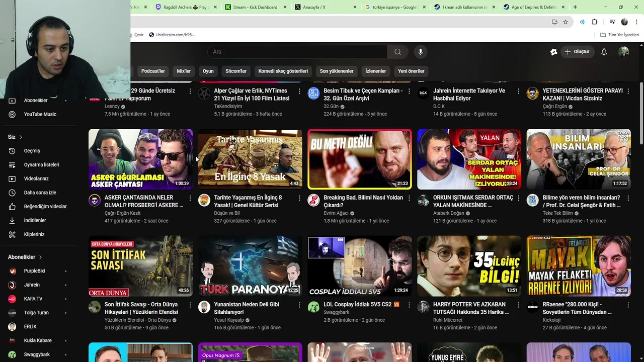Open options menu for YETENEKLERİNİ GÖSTER video

(x=628, y=91)
